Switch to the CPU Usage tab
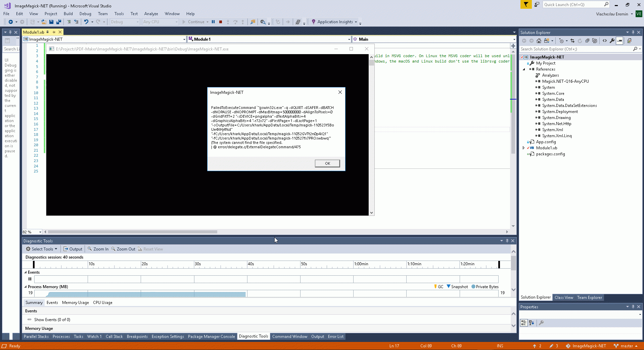Viewport: 644px width, 350px height. (103, 303)
